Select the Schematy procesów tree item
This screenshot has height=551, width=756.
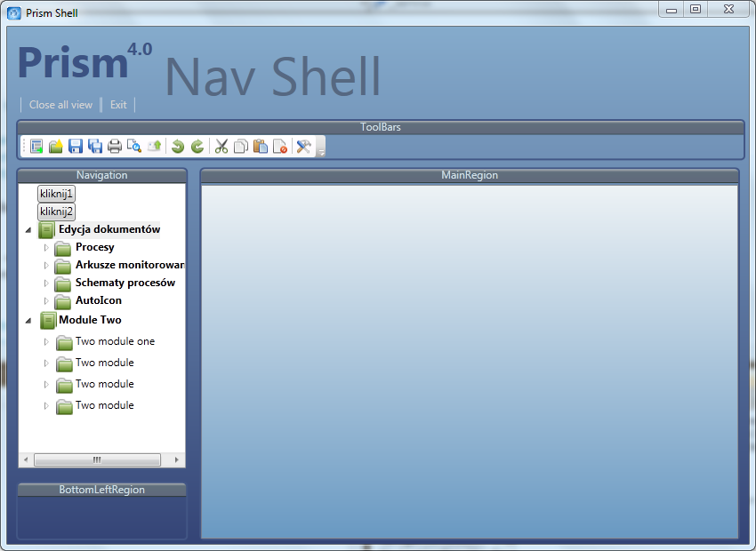pyautogui.click(x=125, y=283)
